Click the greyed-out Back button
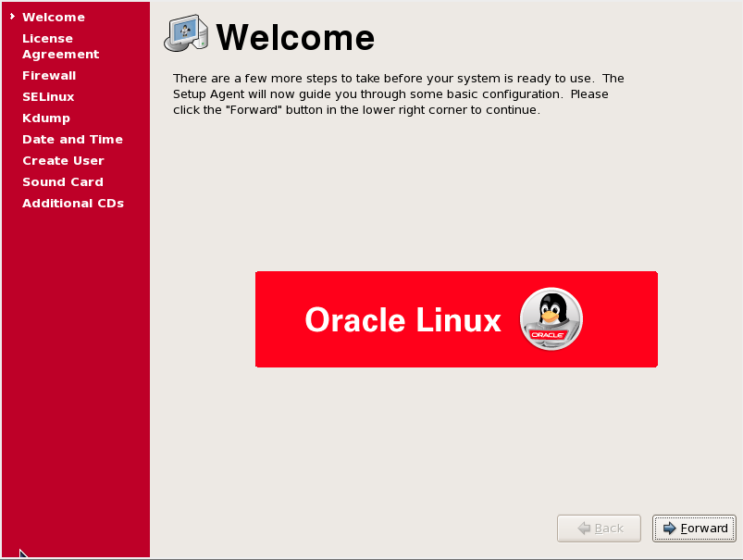 click(599, 529)
